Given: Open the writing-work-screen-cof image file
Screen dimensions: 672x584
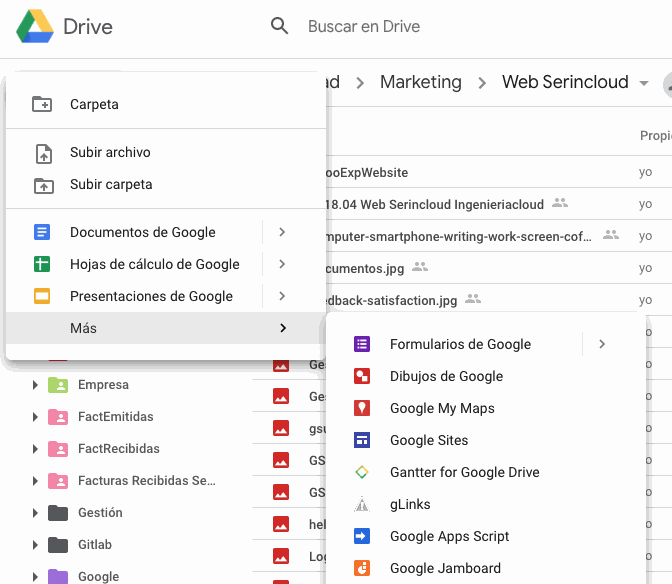Looking at the screenshot, I should point(459,237).
